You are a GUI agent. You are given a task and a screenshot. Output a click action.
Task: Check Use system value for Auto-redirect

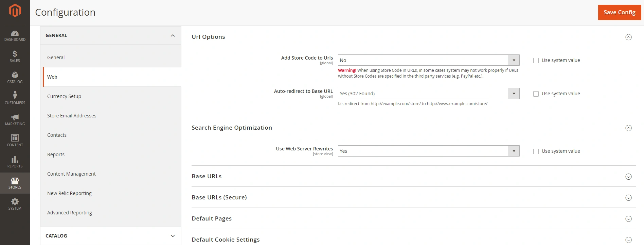coord(536,94)
